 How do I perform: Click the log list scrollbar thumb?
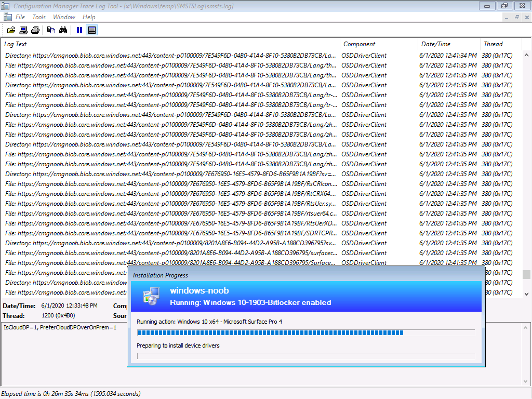(526, 274)
